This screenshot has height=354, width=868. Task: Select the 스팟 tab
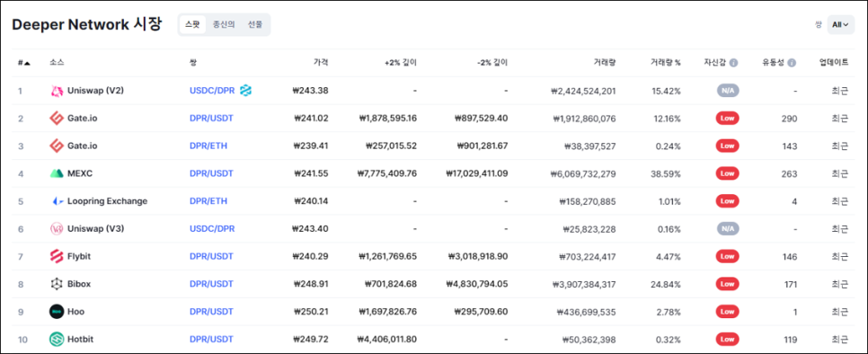192,25
